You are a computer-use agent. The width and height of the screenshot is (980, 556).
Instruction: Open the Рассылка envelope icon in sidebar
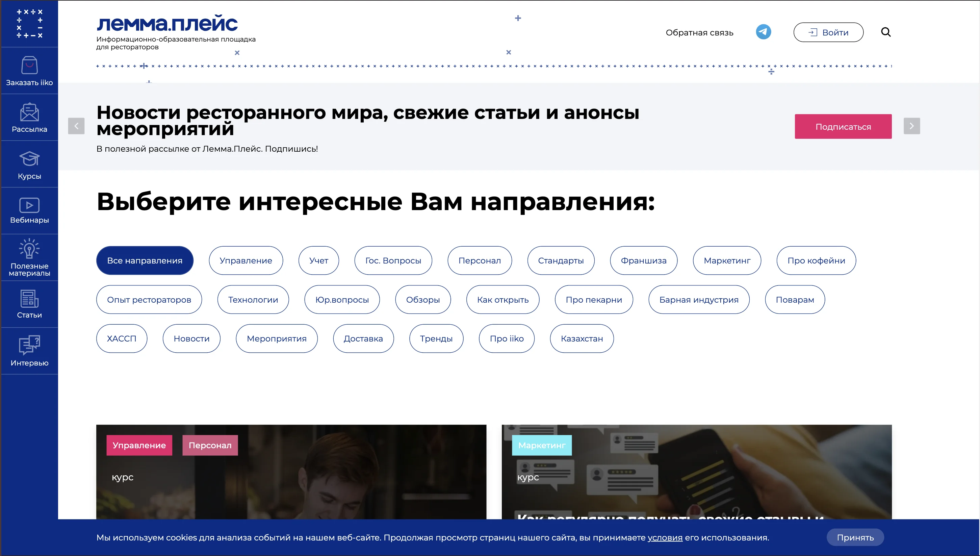pos(29,112)
